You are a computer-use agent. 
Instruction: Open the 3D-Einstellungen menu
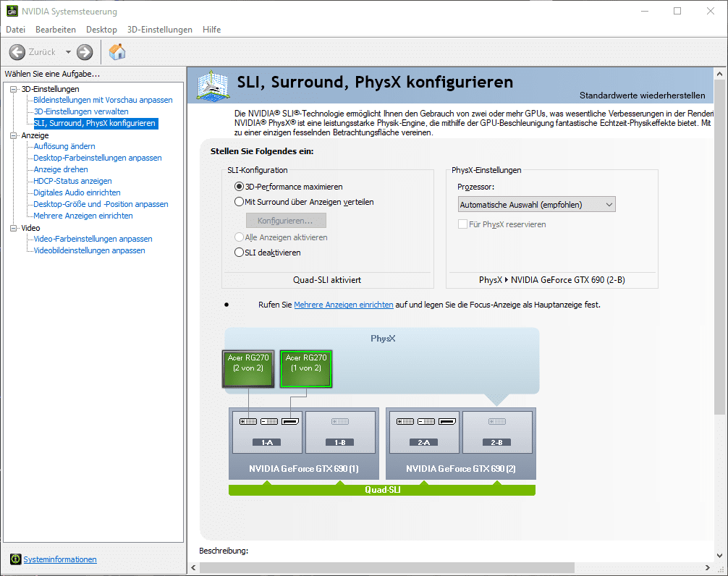[160, 30]
